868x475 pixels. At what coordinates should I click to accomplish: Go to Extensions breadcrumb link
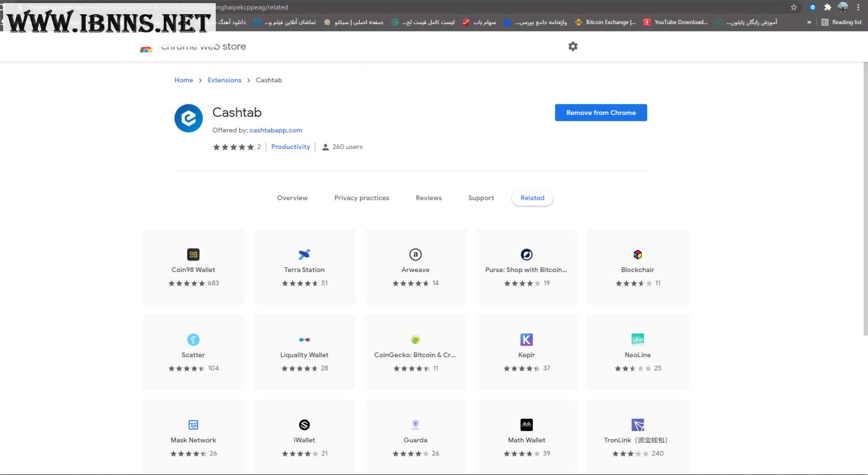(224, 80)
